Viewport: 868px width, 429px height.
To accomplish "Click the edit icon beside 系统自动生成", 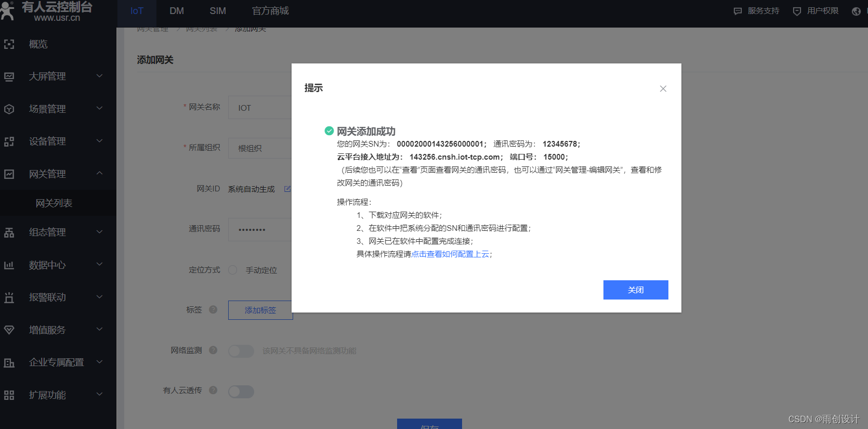I will coord(287,189).
